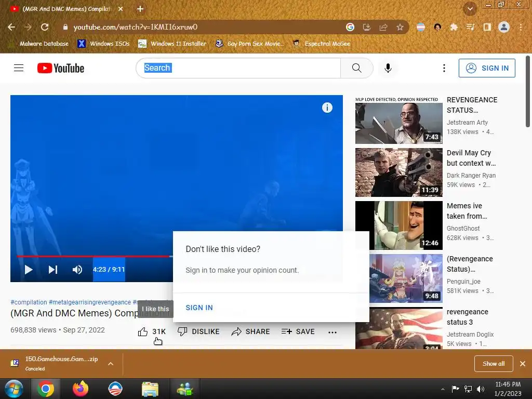The height and width of the screenshot is (399, 532).
Task: Click the search magnifier button
Action: [x=356, y=68]
